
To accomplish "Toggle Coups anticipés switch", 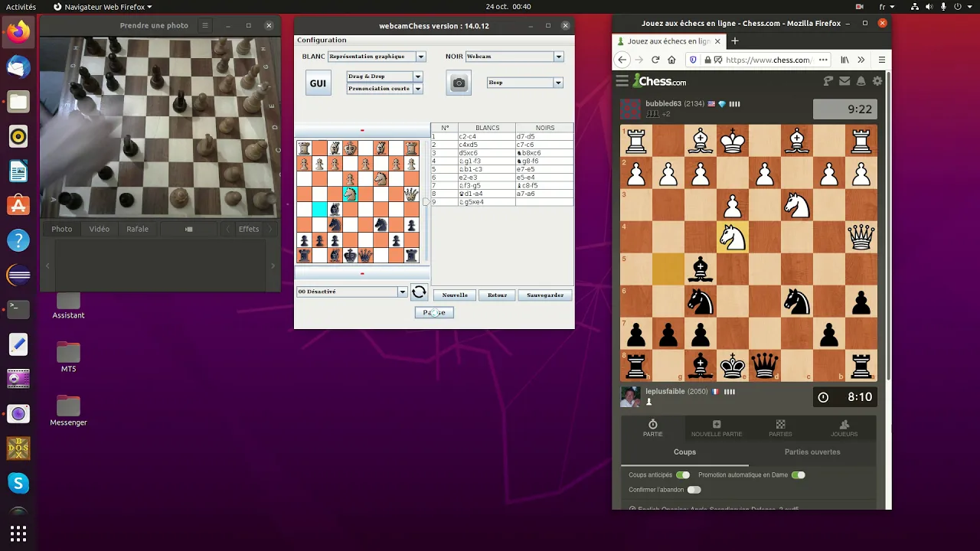I will coord(683,475).
